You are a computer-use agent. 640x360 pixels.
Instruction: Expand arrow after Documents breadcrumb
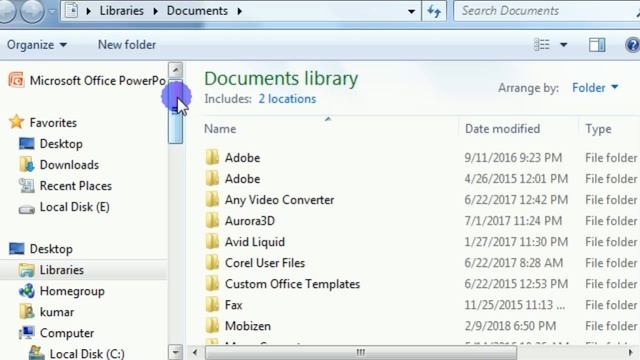click(240, 11)
